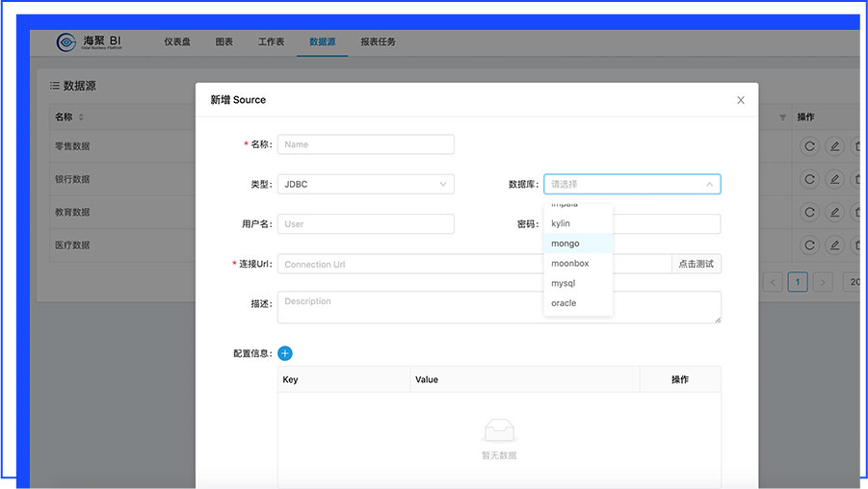This screenshot has height=489, width=868.
Task: Select 教育数据 in the list
Action: coord(72,212)
